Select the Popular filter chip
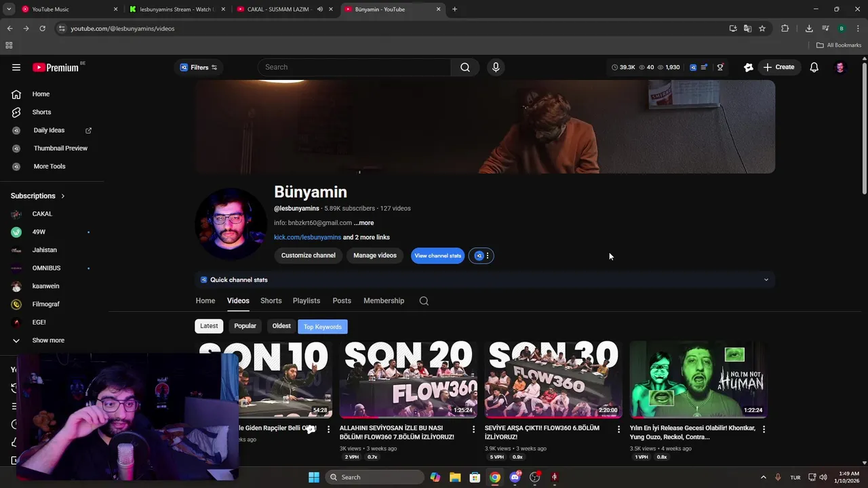This screenshot has width=868, height=488. (x=245, y=326)
